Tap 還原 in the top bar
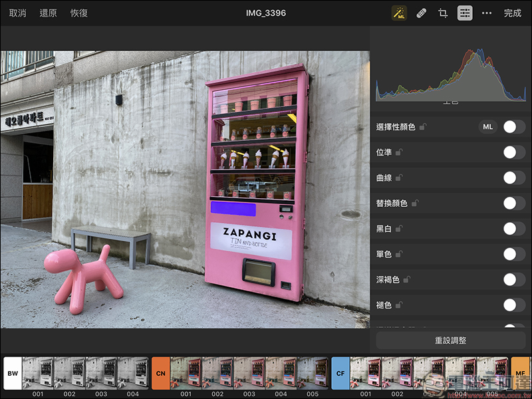 (49, 13)
